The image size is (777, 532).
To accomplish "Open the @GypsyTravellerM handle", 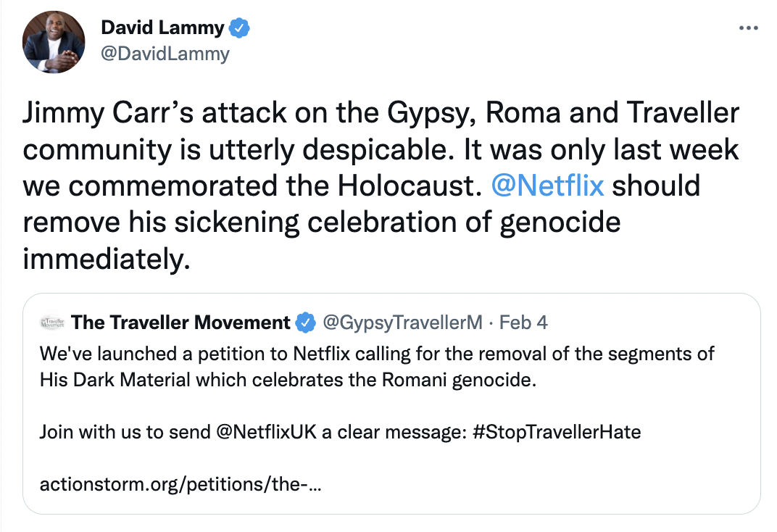I will pos(402,323).
